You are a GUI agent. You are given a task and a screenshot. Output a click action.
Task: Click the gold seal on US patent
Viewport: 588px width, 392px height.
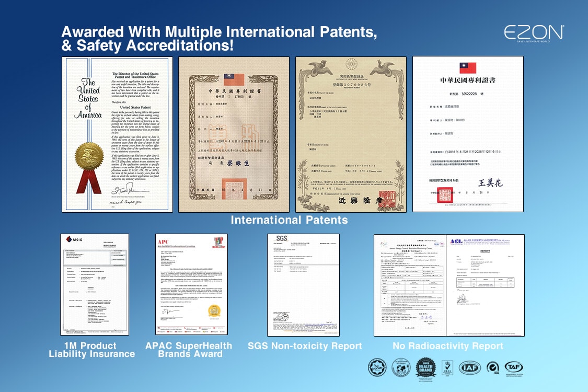pos(89,156)
